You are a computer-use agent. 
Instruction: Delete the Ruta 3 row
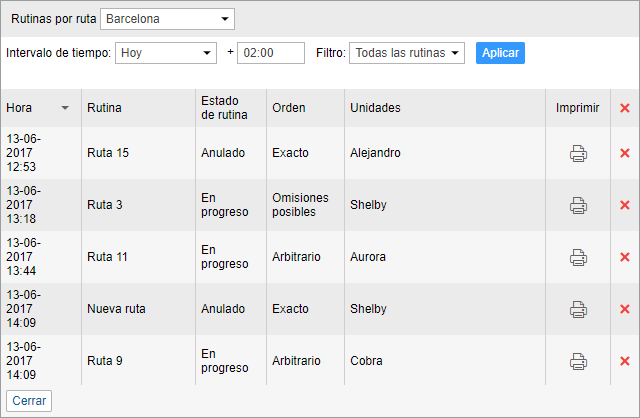click(x=625, y=205)
